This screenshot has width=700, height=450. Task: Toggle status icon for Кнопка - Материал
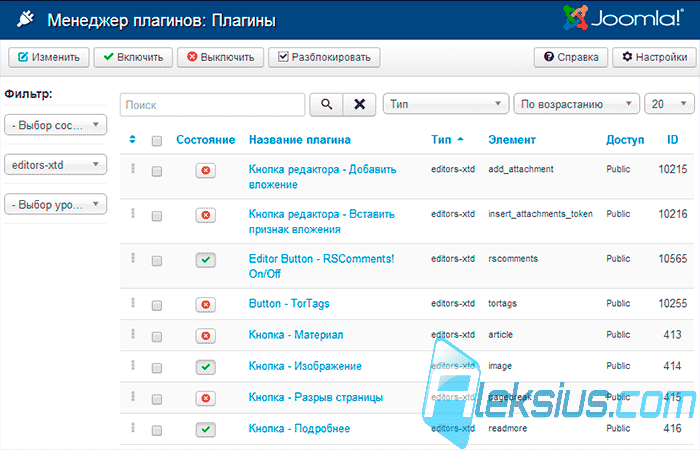(x=205, y=336)
